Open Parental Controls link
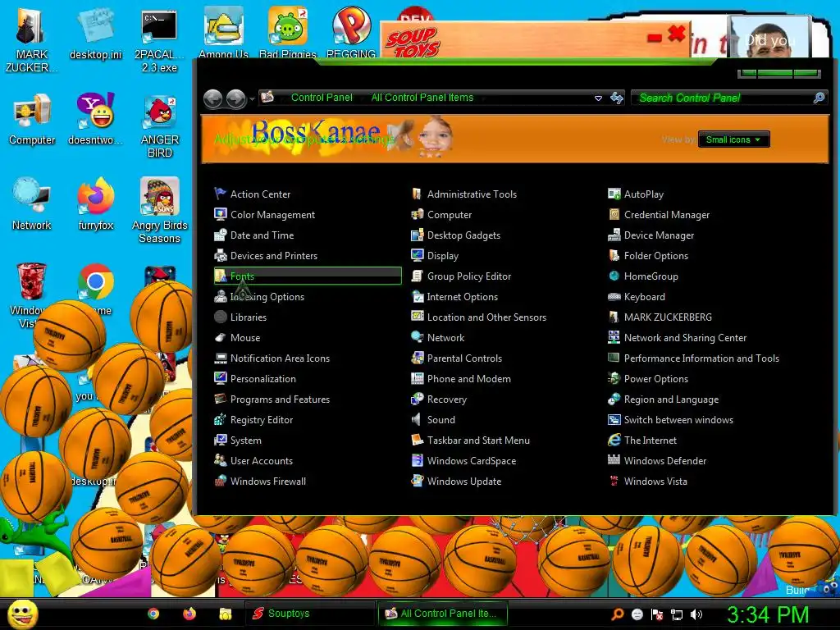The width and height of the screenshot is (840, 630). [464, 358]
